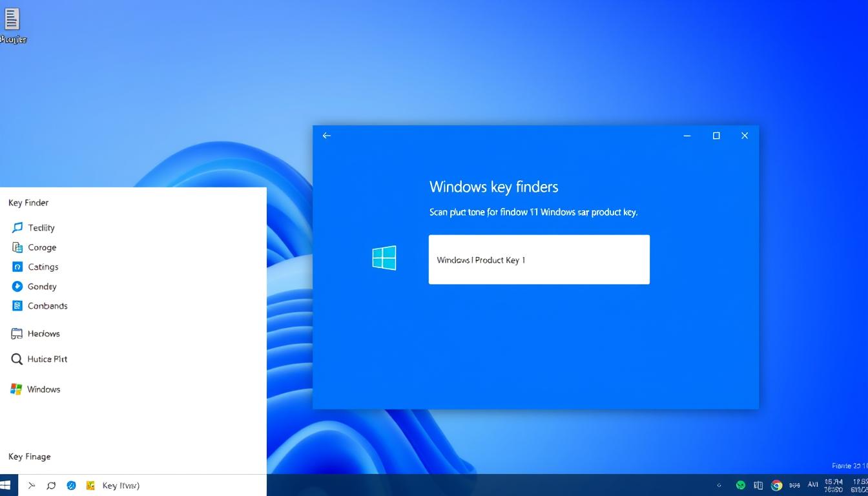Open the yellow-green app icon on taskbar
The width and height of the screenshot is (868, 496).
pos(90,486)
